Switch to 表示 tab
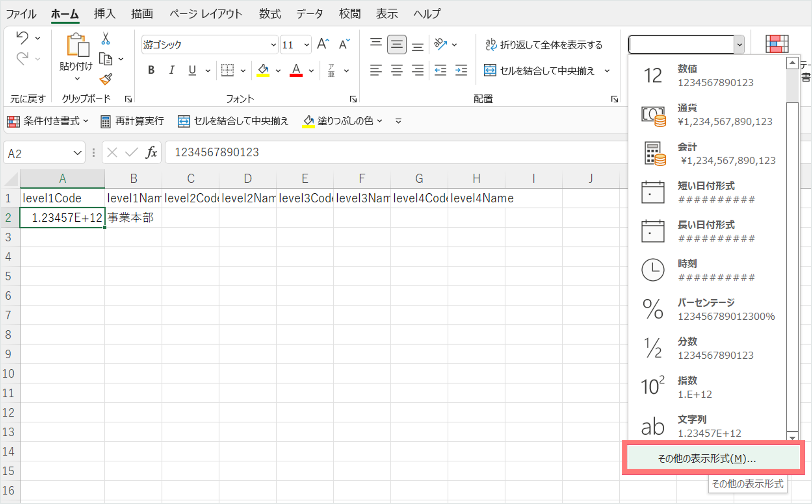812x504 pixels. tap(387, 14)
